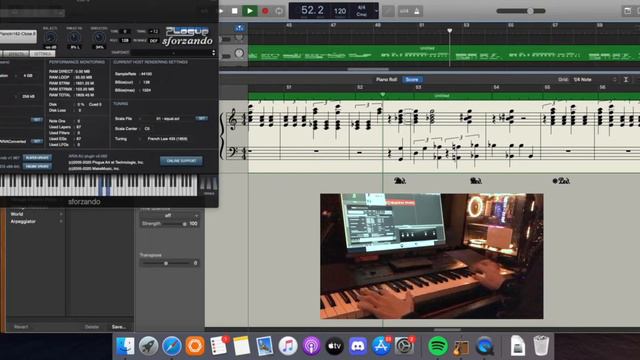Select the Controls tab in sforzando
This screenshot has height=360, width=640.
17,54
